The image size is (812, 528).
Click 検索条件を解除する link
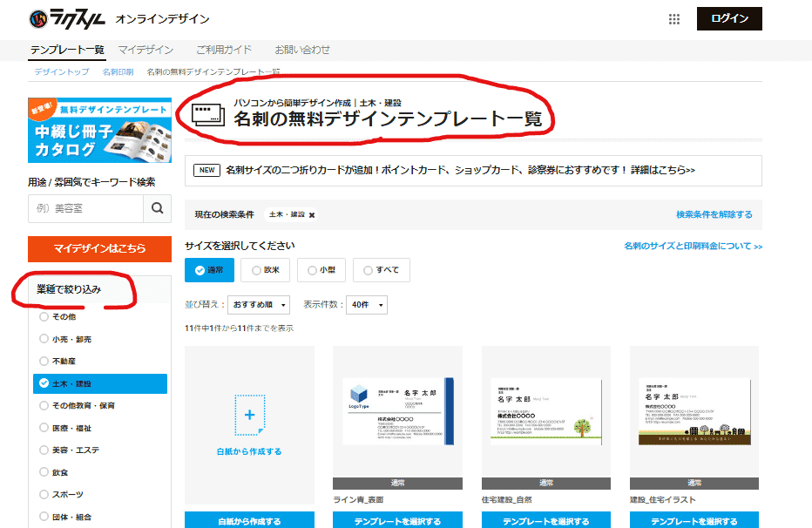click(714, 214)
